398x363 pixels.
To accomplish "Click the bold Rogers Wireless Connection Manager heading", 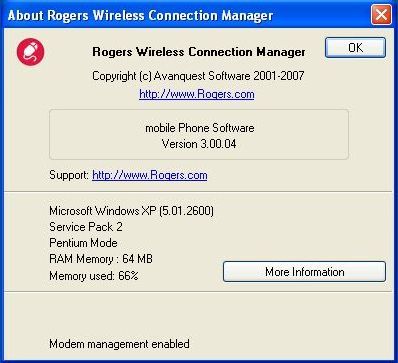I will point(199,52).
